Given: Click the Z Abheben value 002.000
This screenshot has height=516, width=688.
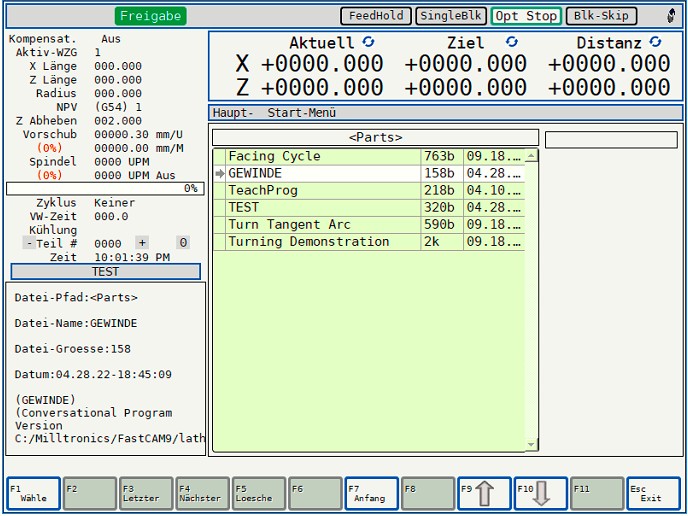Looking at the screenshot, I should click(118, 121).
